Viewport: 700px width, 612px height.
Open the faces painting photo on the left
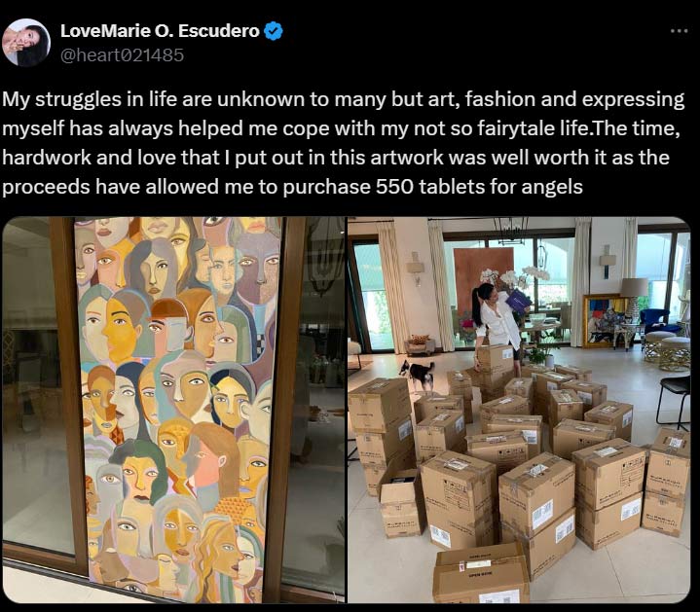pos(173,410)
